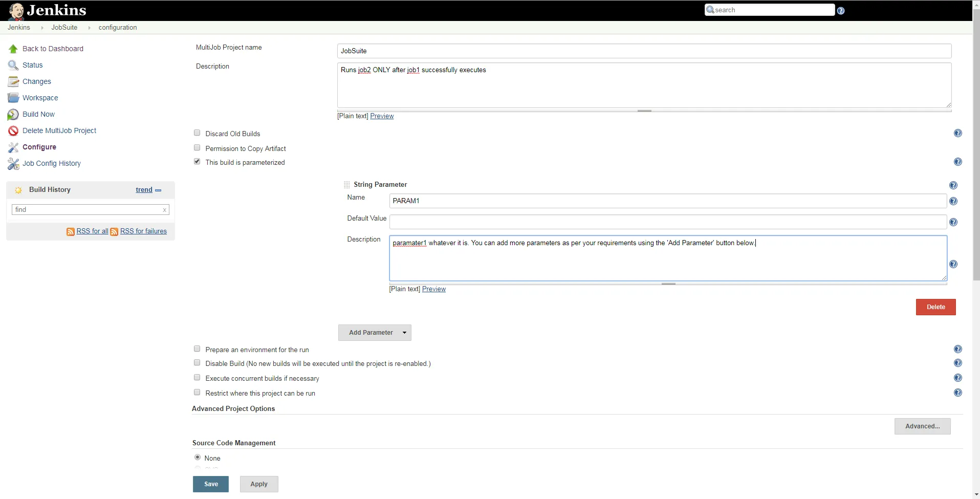Image resolution: width=980 pixels, height=499 pixels.
Task: Open help for Disable Build option
Action: (x=958, y=363)
